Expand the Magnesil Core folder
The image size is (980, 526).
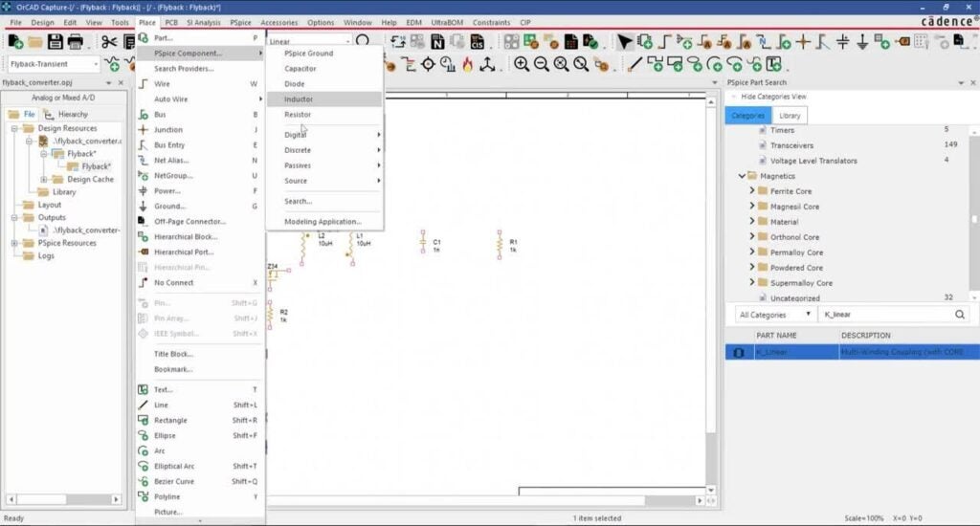tap(752, 207)
